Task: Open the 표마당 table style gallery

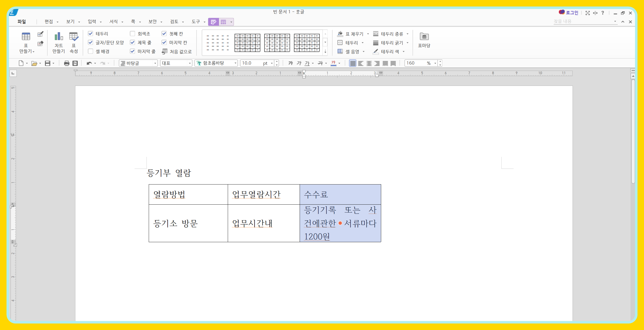Action: [424, 40]
